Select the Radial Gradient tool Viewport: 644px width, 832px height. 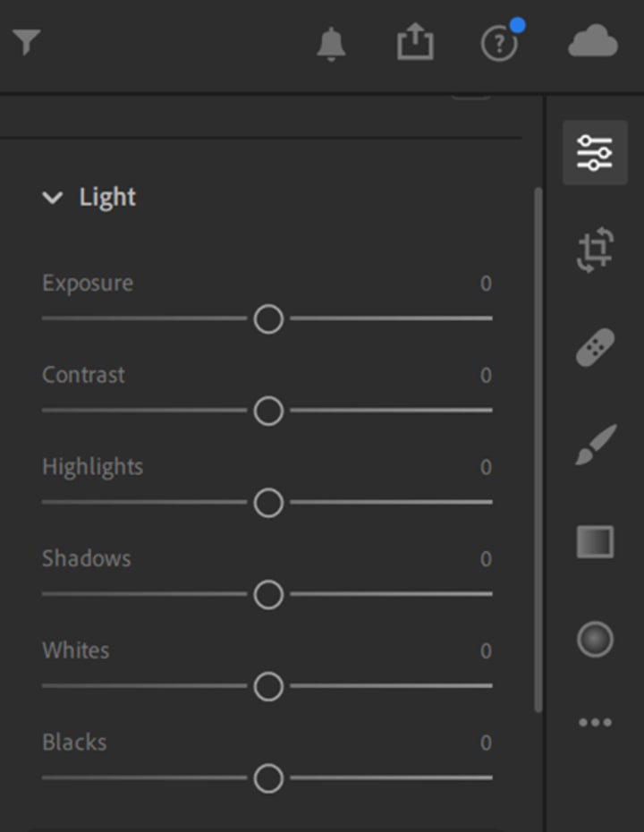coord(595,640)
